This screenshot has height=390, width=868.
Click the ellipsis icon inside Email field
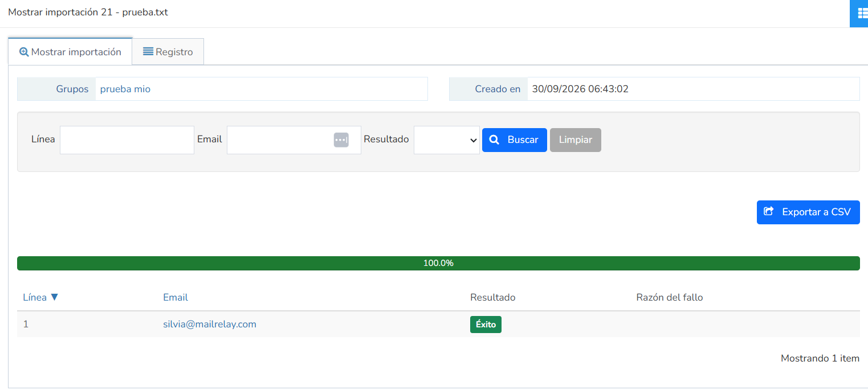(x=341, y=140)
